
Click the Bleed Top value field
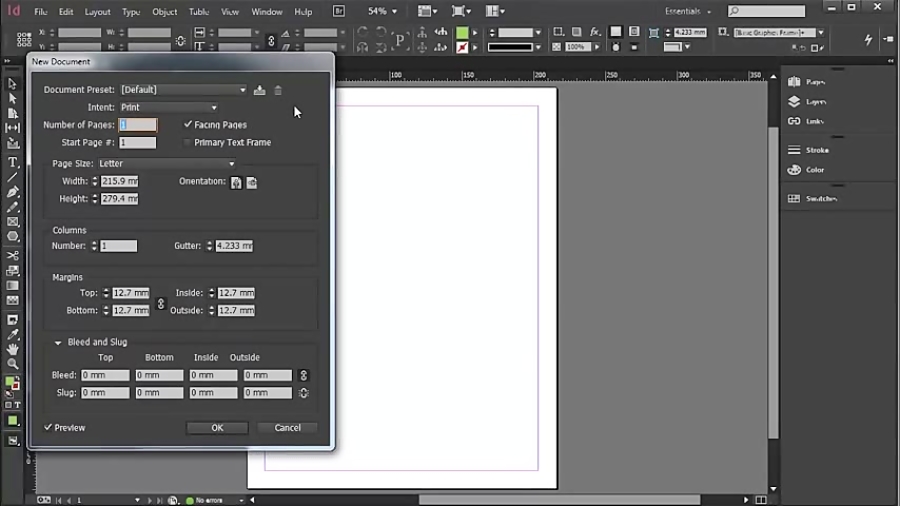(x=105, y=375)
